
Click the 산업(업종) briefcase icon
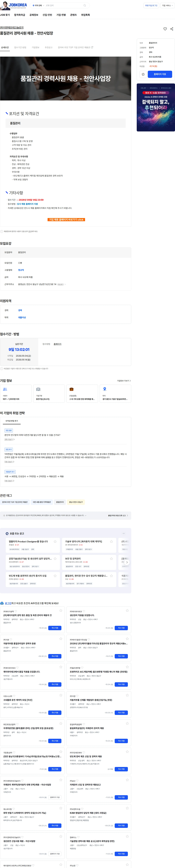click(71, 389)
